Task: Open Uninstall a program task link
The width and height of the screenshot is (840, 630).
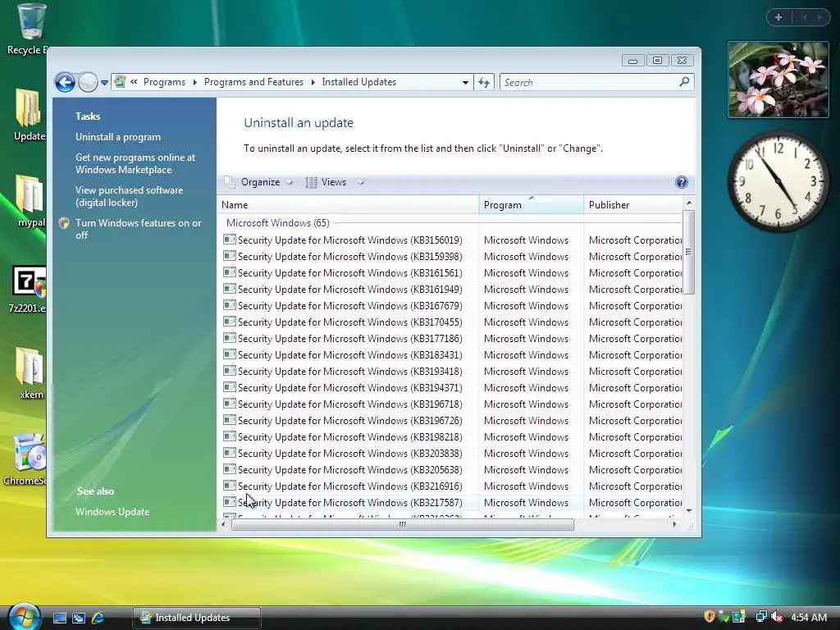Action: pos(118,137)
